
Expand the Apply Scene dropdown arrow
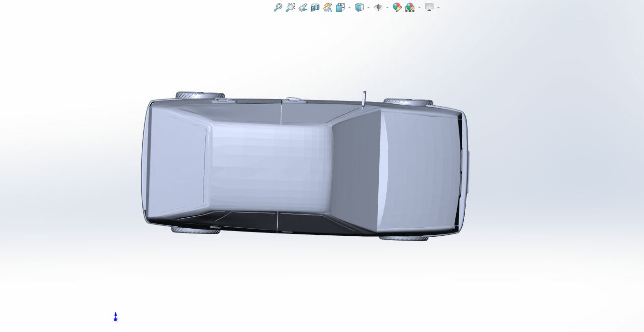click(x=419, y=7)
